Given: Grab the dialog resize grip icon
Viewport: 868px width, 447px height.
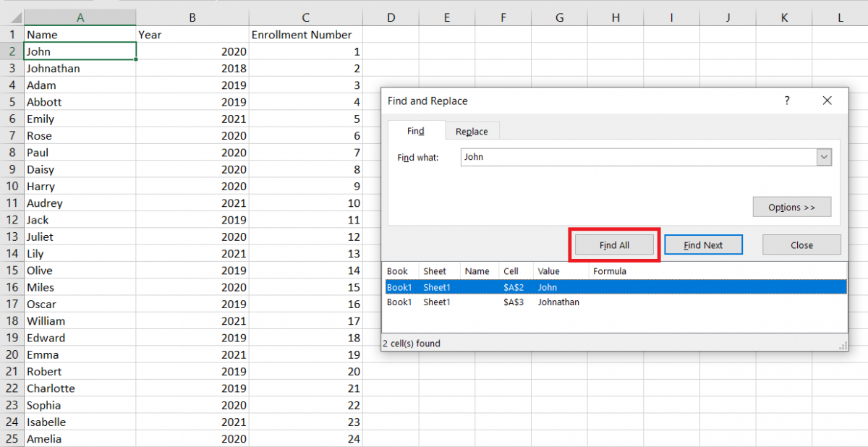Looking at the screenshot, I should pyautogui.click(x=843, y=346).
